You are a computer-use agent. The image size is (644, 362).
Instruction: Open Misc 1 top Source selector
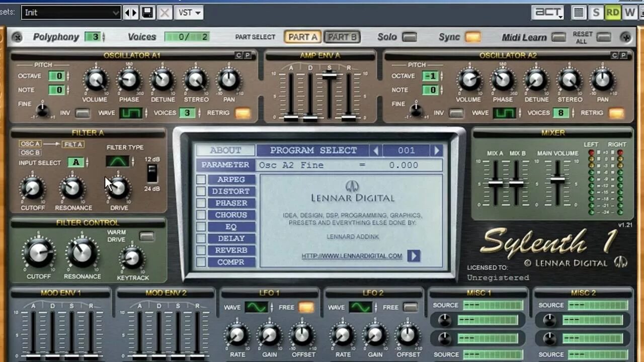(493, 305)
